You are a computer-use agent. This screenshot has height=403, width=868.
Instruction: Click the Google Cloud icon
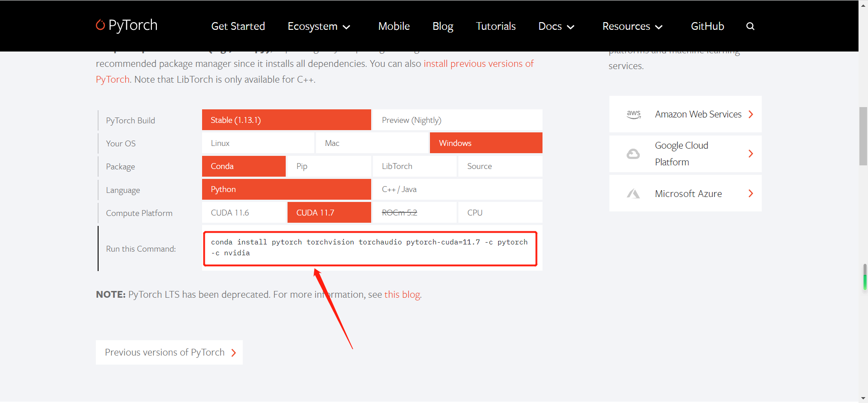[x=633, y=154]
